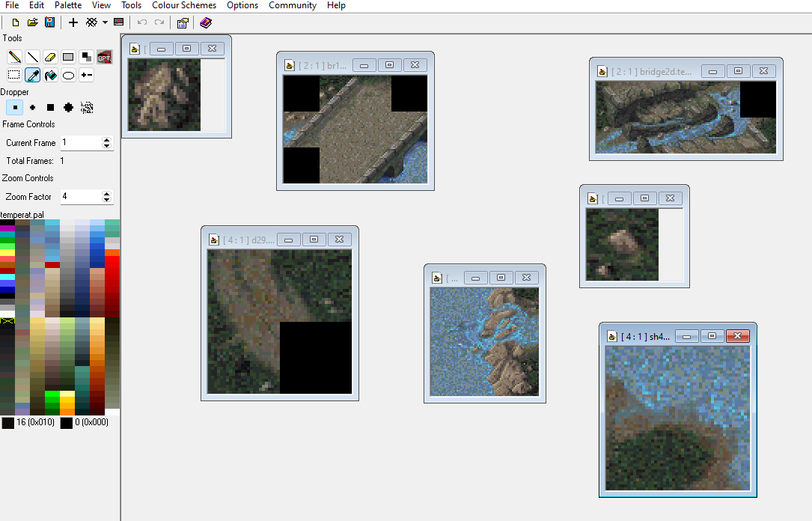Activate the bridge2d.te window canvas
The height and width of the screenshot is (521, 812).
tap(686, 118)
